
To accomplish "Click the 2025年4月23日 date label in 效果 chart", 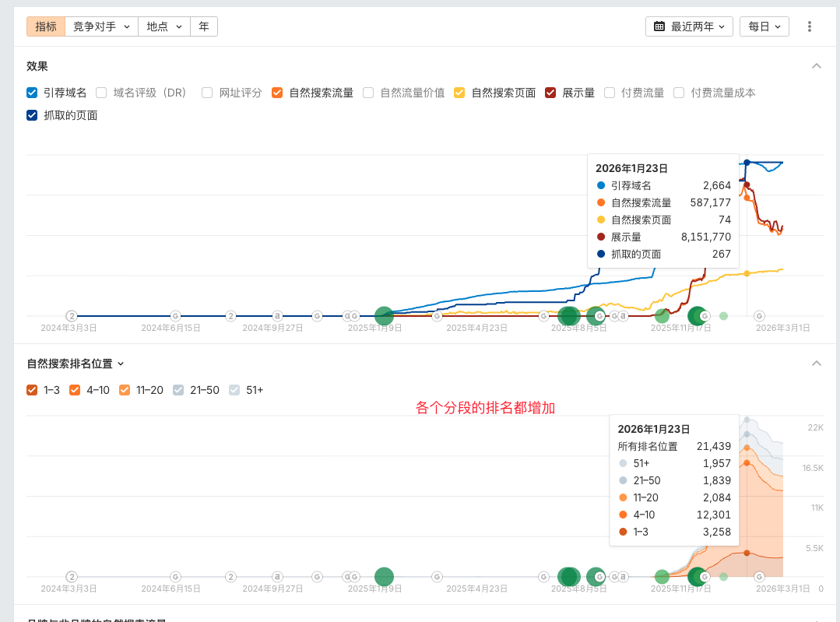I will (476, 328).
